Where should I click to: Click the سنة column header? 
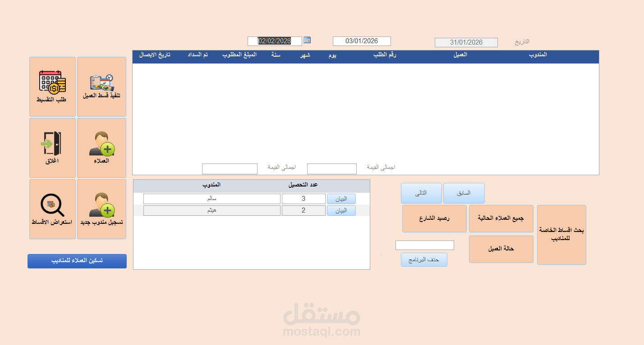pyautogui.click(x=276, y=54)
